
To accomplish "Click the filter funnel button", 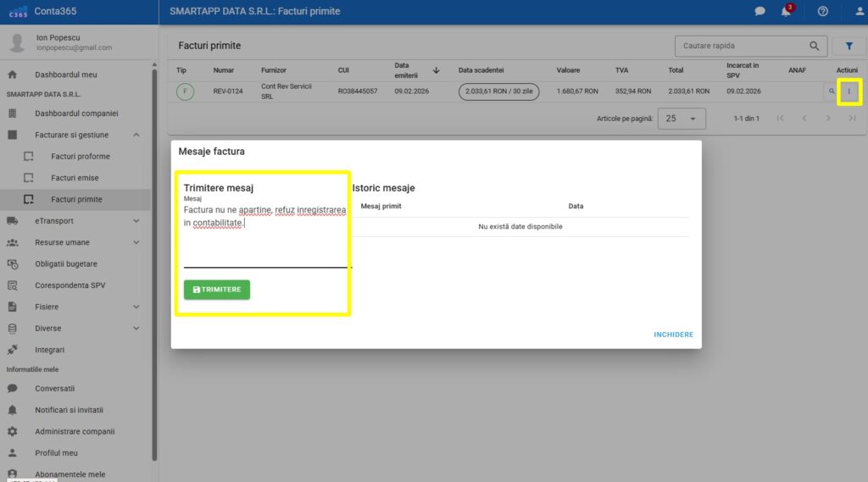I will coord(849,46).
